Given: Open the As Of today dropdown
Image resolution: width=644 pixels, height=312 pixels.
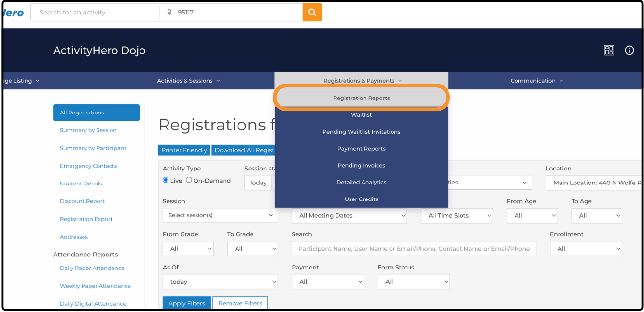Looking at the screenshot, I should 220,282.
